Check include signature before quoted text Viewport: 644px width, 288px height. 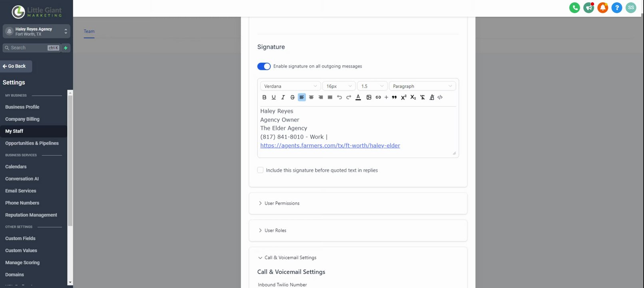tap(260, 170)
